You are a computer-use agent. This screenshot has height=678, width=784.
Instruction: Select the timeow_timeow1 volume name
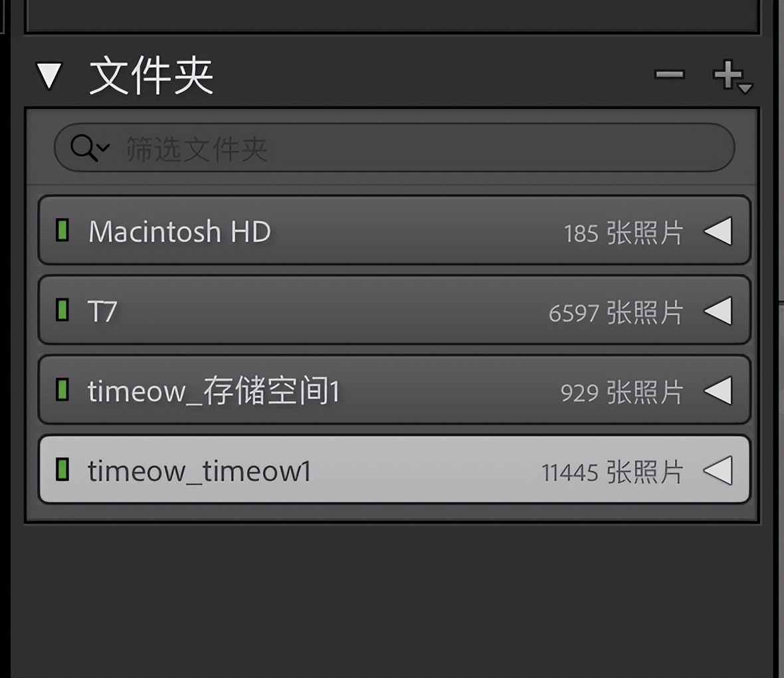[x=199, y=471]
